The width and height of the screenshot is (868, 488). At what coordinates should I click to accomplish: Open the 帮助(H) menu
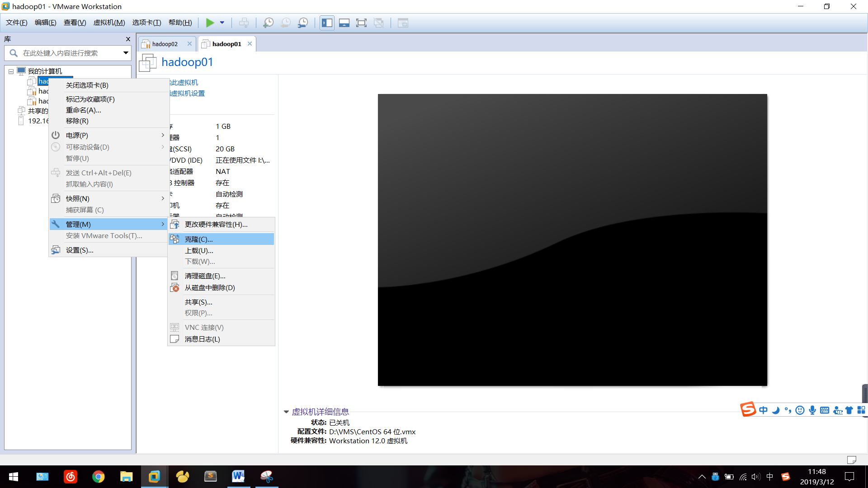click(x=180, y=23)
